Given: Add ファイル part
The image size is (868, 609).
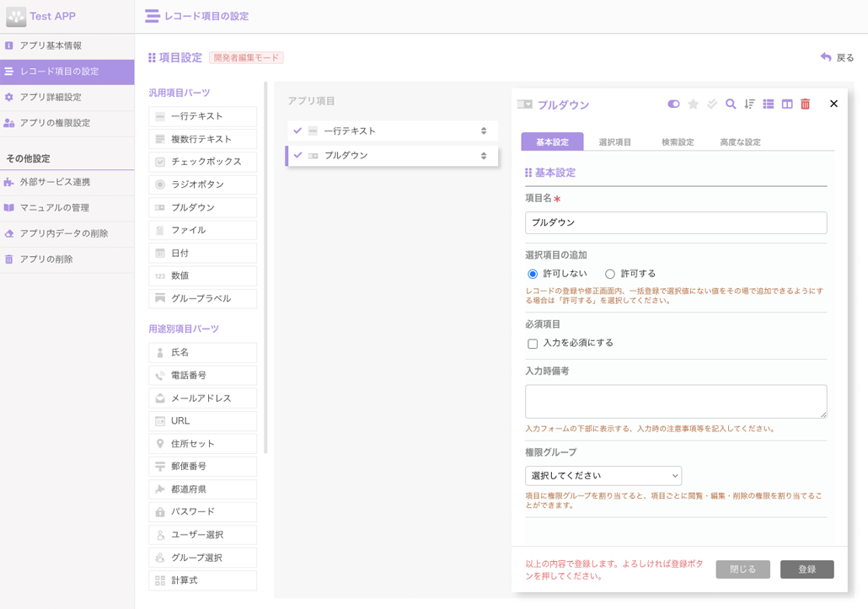Looking at the screenshot, I should pyautogui.click(x=202, y=230).
